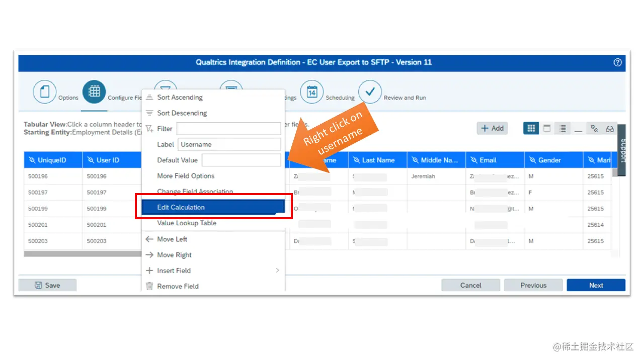Switch to the list view icon

pos(562,129)
